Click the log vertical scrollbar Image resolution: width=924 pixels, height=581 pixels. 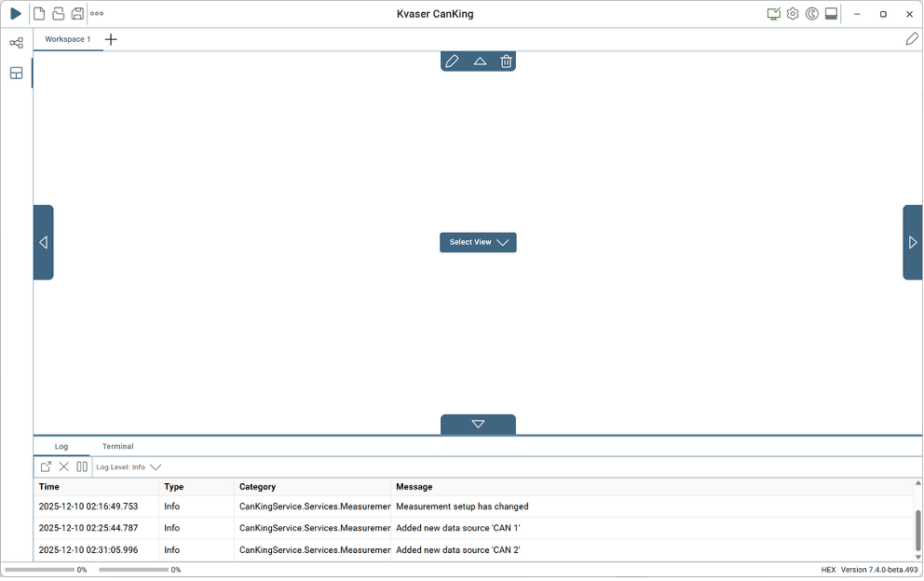[x=917, y=529]
